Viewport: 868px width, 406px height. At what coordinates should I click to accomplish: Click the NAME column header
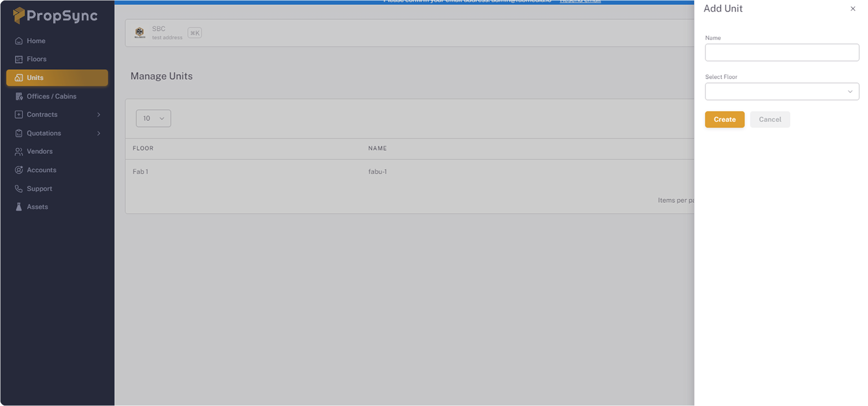[x=377, y=148]
